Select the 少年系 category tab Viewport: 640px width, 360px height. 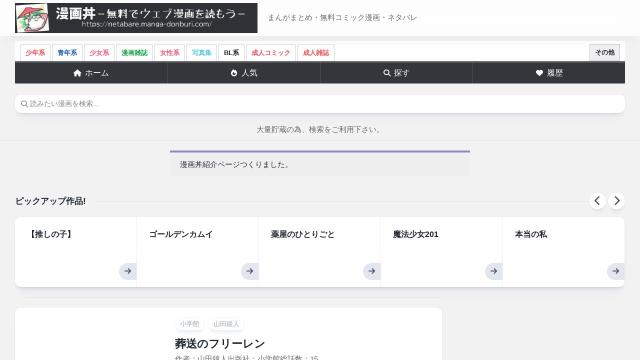[36, 53]
